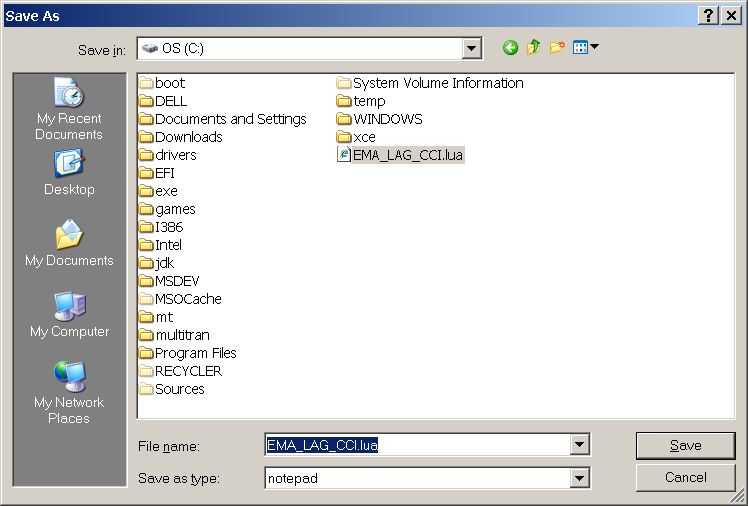The image size is (748, 506).
Task: Grab the dialog resize grip corner
Action: click(x=737, y=496)
